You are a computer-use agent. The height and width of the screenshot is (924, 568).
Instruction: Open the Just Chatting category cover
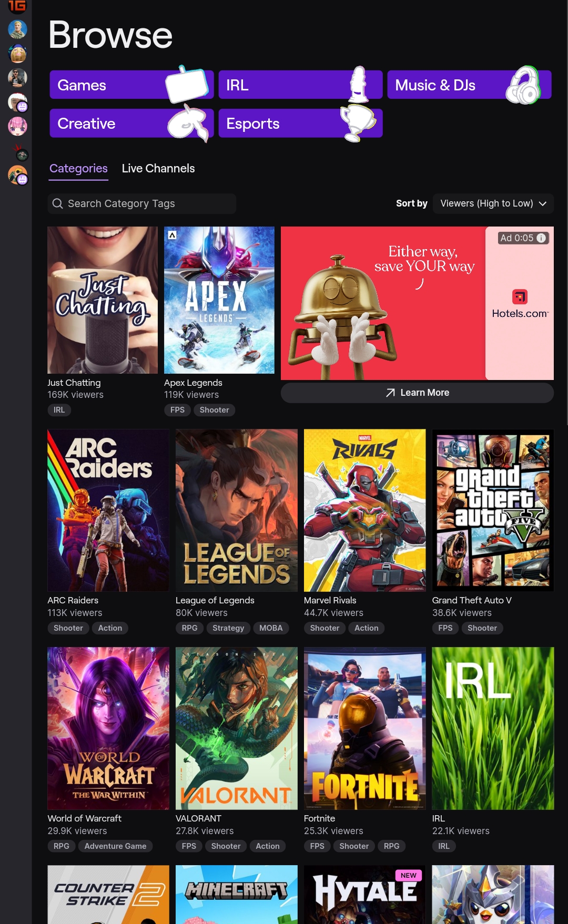(103, 300)
